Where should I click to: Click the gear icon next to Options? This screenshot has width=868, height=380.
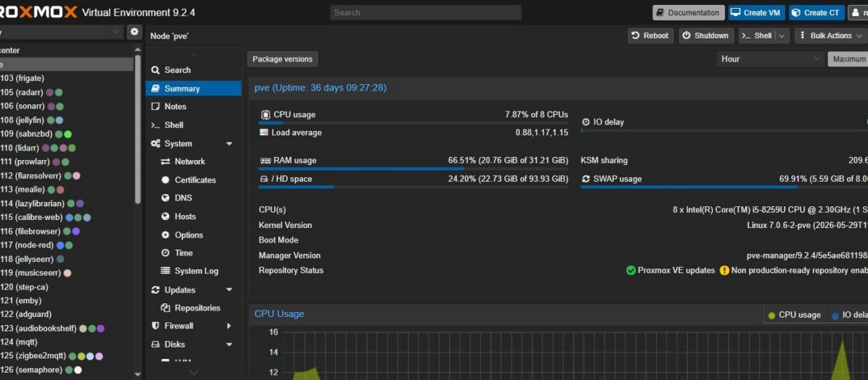tap(166, 235)
